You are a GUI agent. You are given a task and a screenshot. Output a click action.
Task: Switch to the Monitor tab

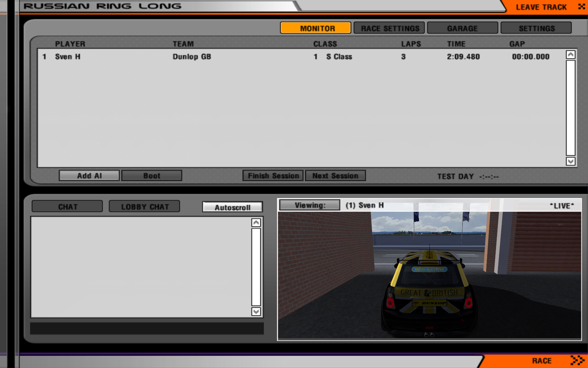315,28
